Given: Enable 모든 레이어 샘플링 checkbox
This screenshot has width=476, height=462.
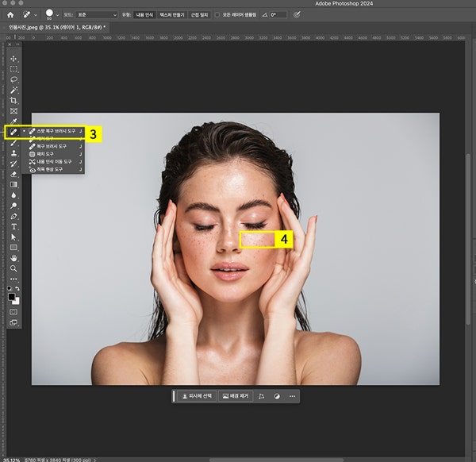Looking at the screenshot, I should (x=218, y=14).
